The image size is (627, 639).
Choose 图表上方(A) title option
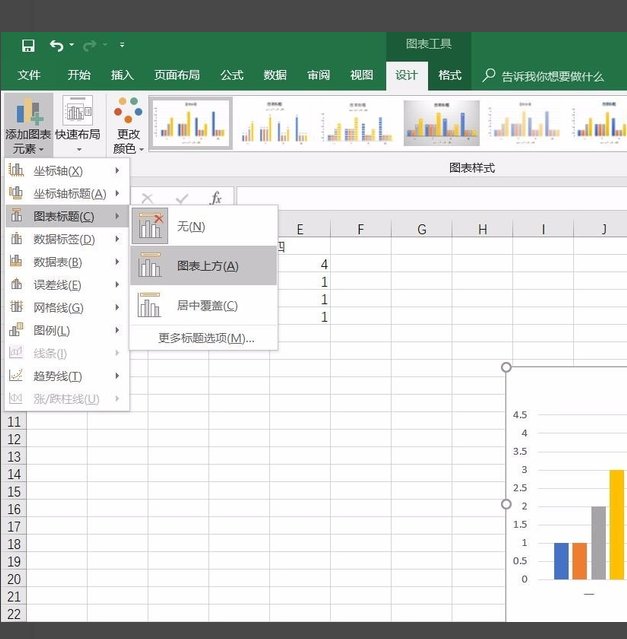204,266
